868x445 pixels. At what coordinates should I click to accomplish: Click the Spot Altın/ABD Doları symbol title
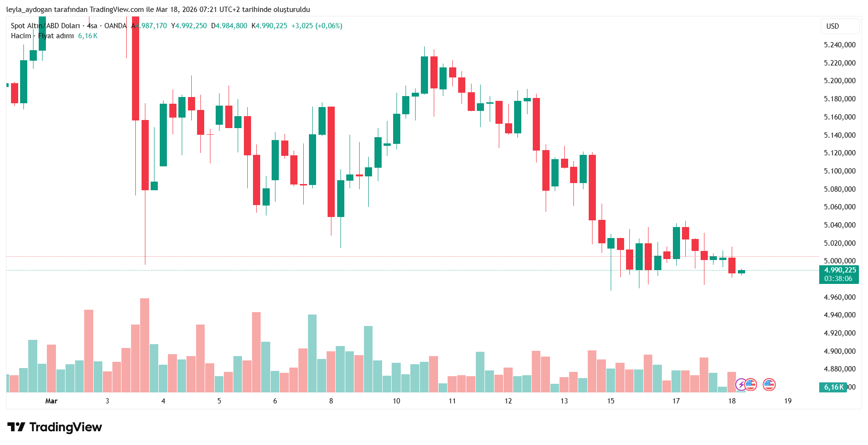[x=45, y=26]
